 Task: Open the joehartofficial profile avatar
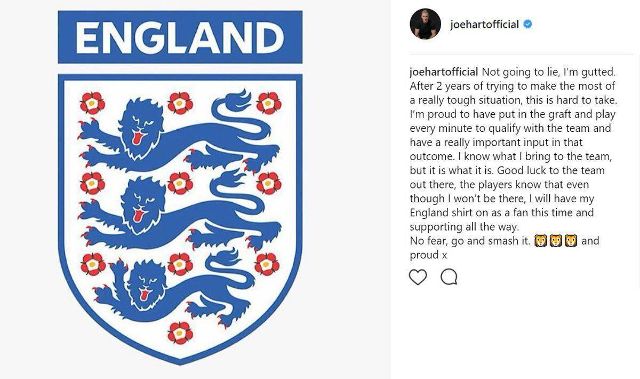point(425,24)
